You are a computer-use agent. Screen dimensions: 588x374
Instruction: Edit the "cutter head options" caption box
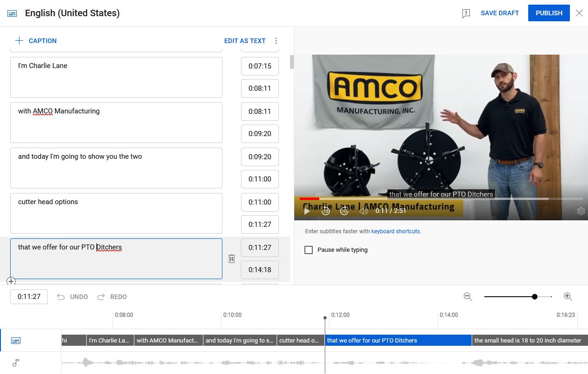pyautogui.click(x=116, y=213)
